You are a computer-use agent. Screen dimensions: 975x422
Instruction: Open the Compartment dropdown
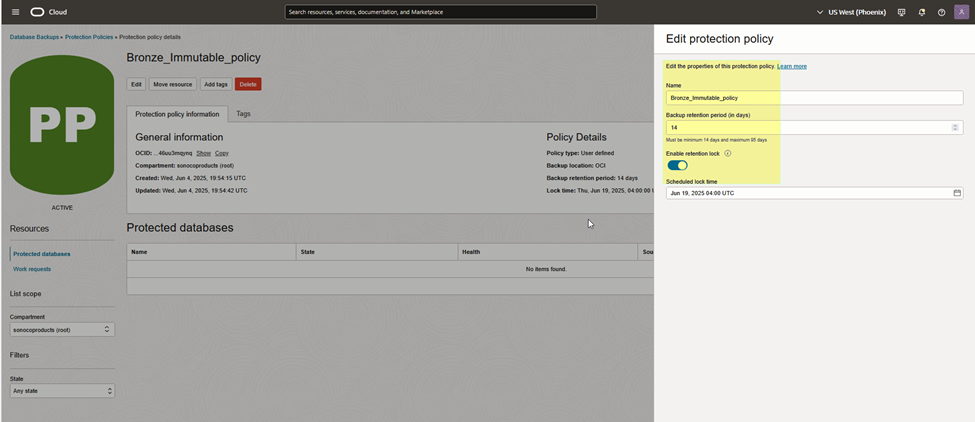click(x=62, y=329)
